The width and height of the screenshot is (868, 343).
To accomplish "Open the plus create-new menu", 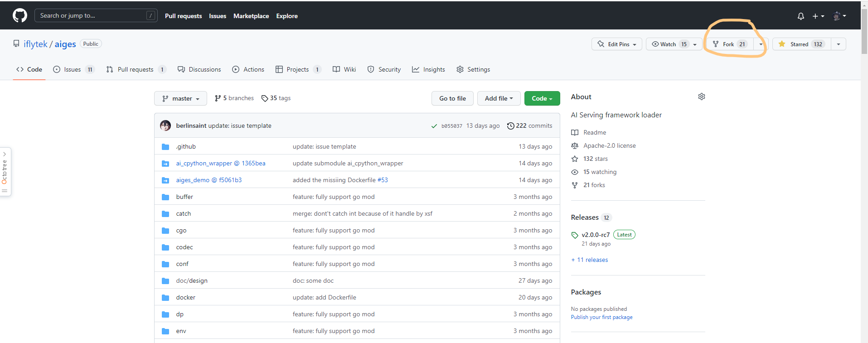I will coord(818,16).
